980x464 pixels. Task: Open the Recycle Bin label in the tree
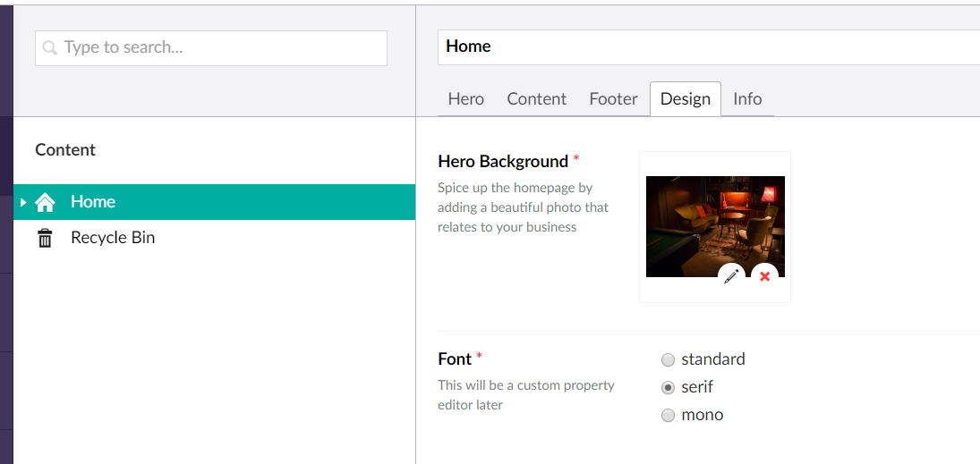pos(113,238)
